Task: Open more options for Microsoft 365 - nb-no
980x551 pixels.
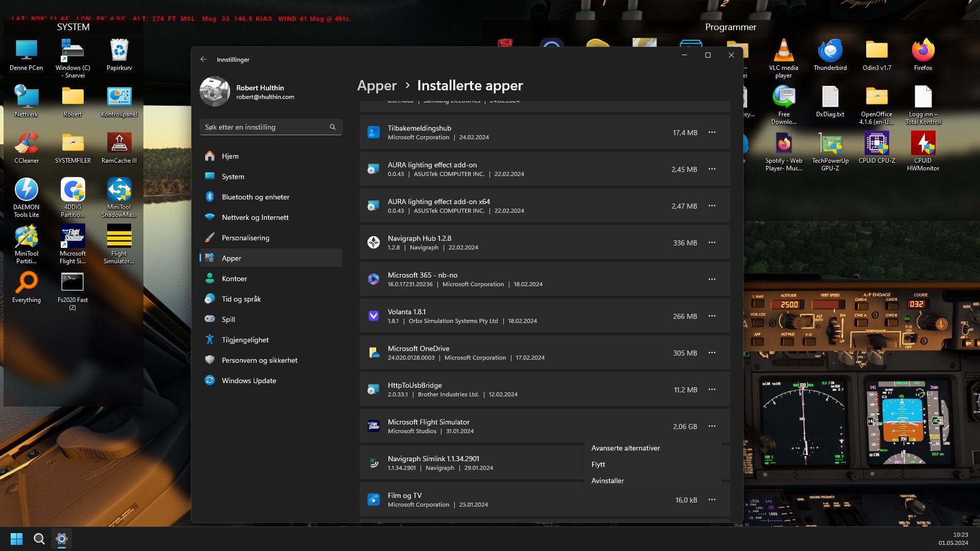Action: tap(712, 279)
